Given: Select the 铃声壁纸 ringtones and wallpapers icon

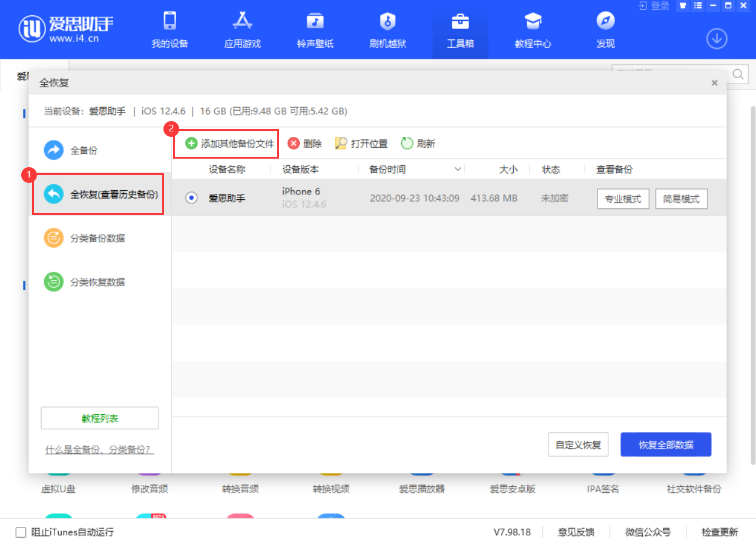Looking at the screenshot, I should (x=315, y=29).
